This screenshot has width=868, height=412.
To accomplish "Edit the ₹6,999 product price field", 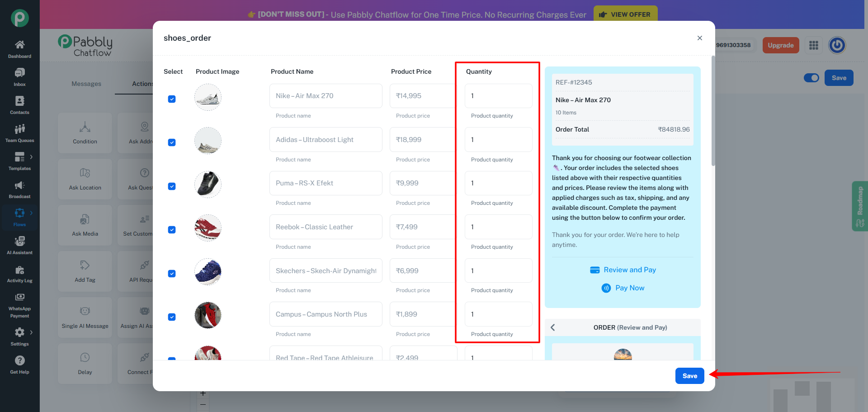I will (x=423, y=271).
